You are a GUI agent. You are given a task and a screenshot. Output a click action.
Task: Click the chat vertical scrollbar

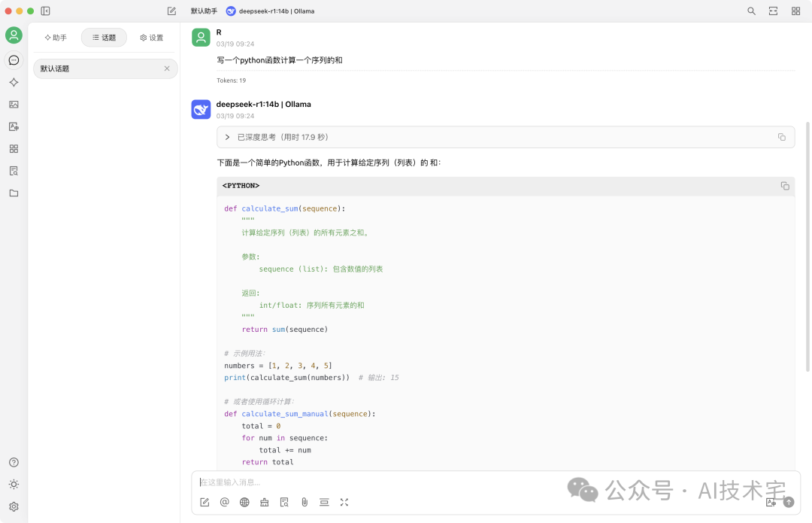(x=807, y=247)
